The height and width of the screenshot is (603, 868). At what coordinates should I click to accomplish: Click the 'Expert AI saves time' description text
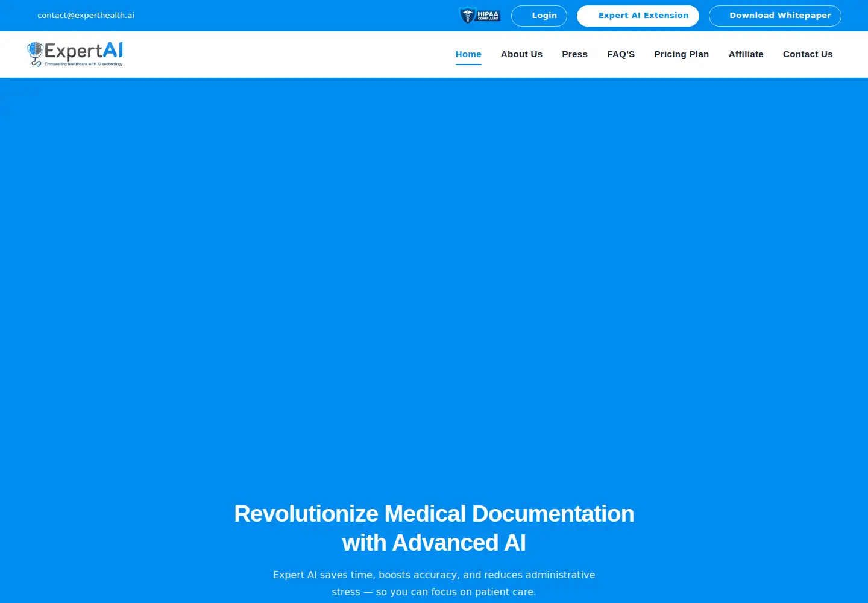pyautogui.click(x=434, y=583)
